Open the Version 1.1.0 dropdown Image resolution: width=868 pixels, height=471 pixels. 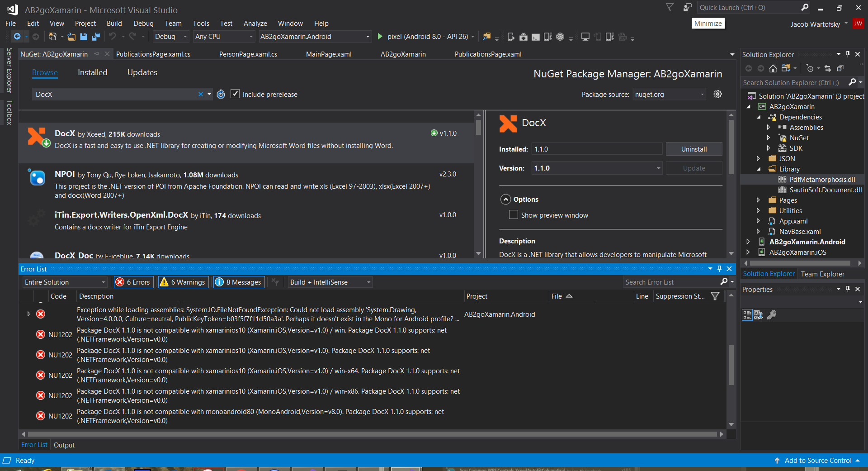tap(597, 168)
